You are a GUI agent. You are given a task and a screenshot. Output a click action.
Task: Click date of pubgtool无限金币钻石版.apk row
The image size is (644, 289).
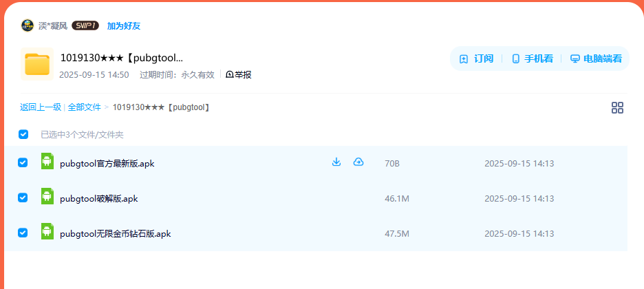pos(519,234)
